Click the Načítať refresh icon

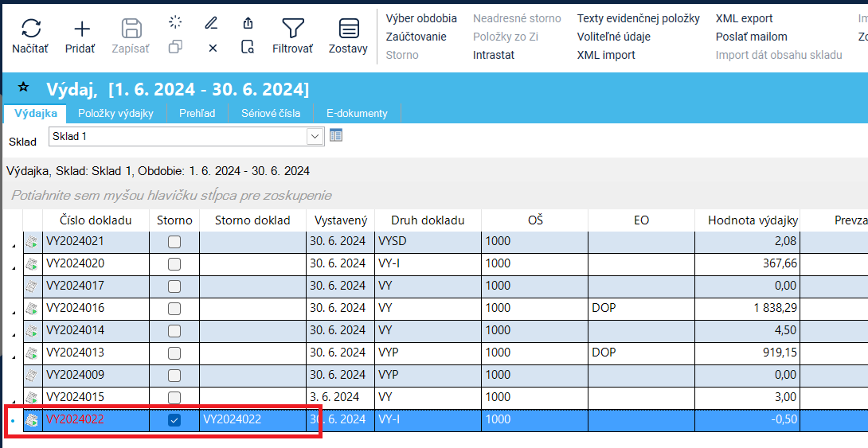point(30,29)
